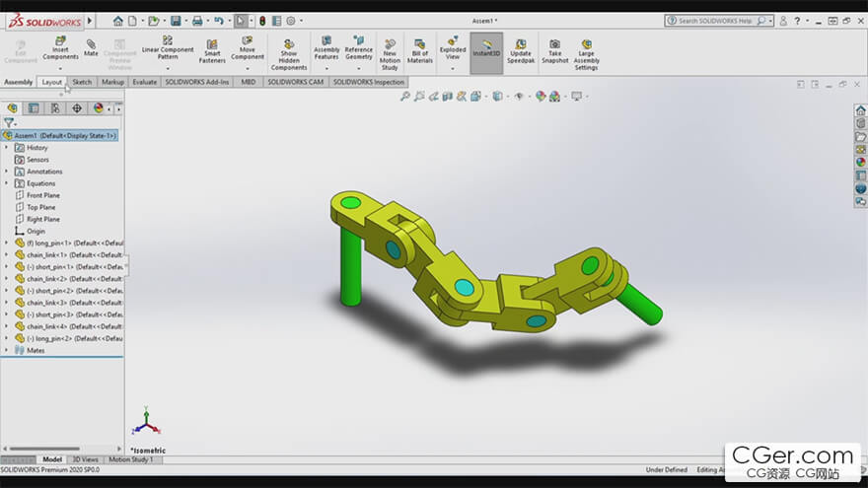Click Exploded View tool
868x488 pixels.
(453, 47)
